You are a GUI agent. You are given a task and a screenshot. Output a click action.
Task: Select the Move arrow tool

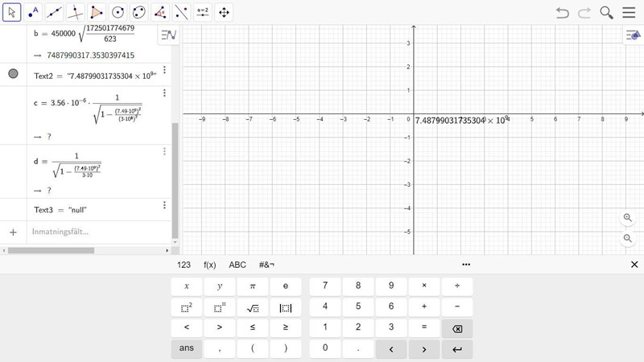click(x=12, y=12)
